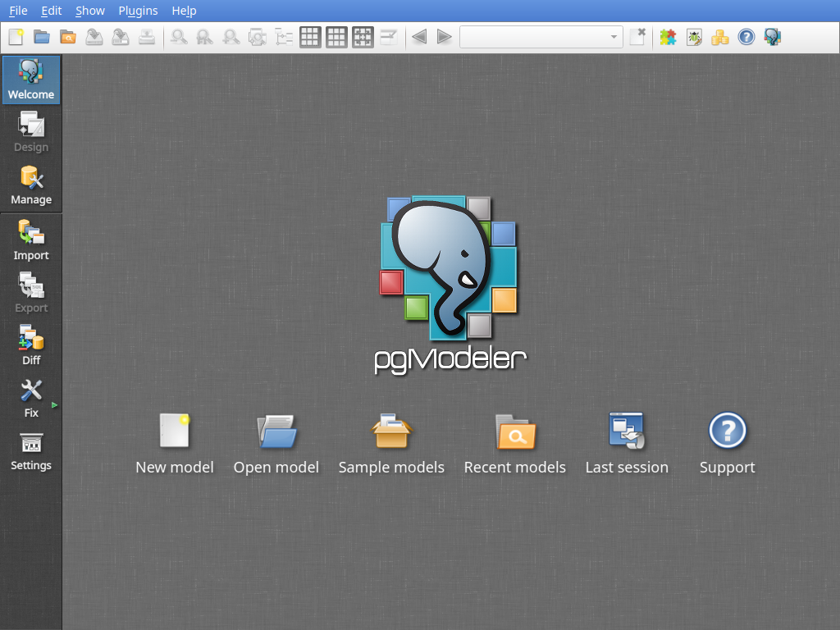Open the Edit menu
This screenshot has width=840, height=630.
coord(52,11)
